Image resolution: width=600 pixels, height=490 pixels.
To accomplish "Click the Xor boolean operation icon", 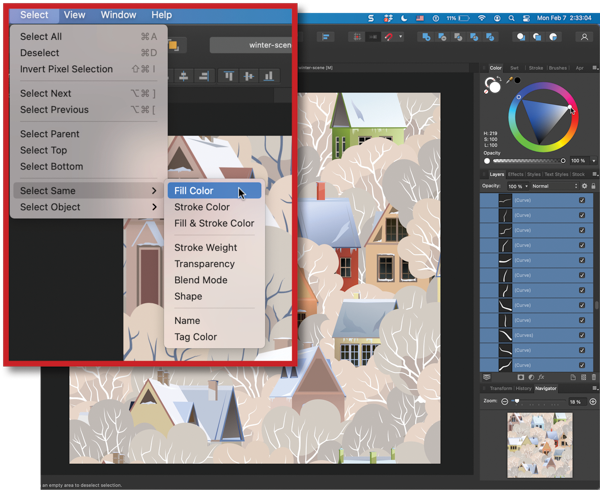I will (474, 37).
